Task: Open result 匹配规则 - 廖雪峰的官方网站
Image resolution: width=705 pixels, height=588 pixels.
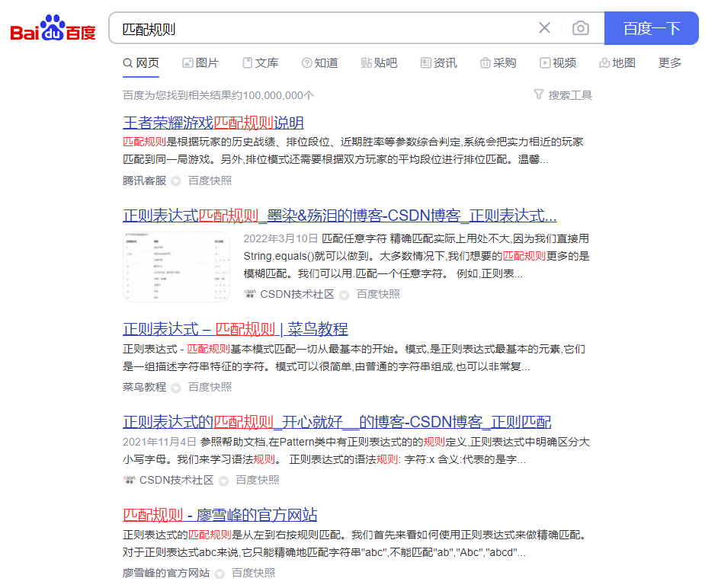Action: 220,515
